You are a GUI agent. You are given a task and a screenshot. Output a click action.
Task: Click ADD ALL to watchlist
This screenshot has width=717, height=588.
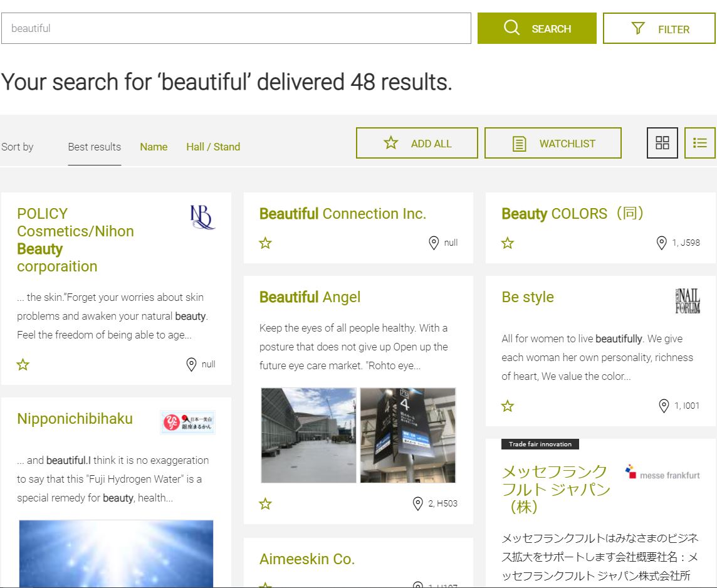[x=417, y=143]
